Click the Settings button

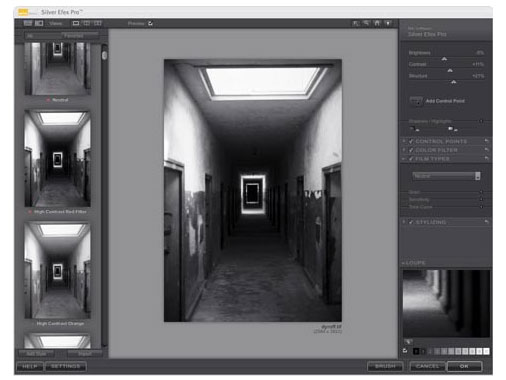point(66,366)
